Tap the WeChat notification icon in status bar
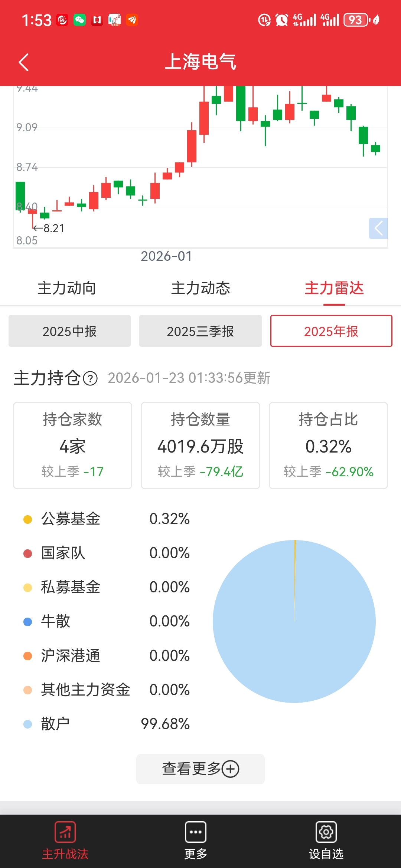Screen dimensions: 401x868 (79, 20)
